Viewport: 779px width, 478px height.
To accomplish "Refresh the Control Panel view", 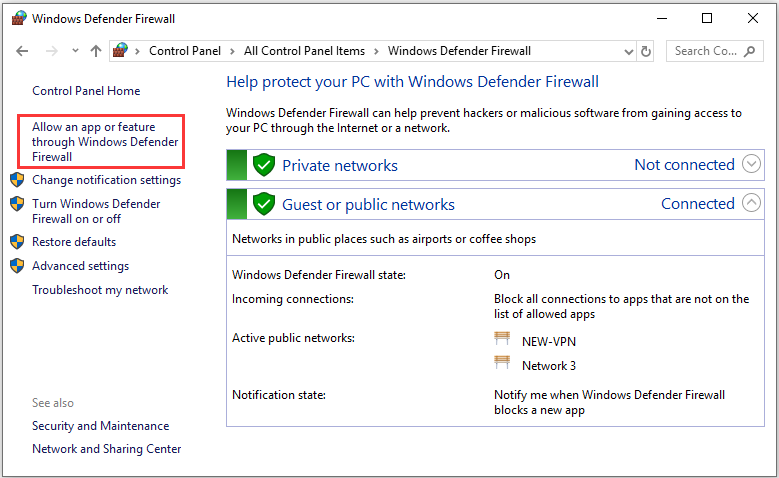I will [645, 51].
